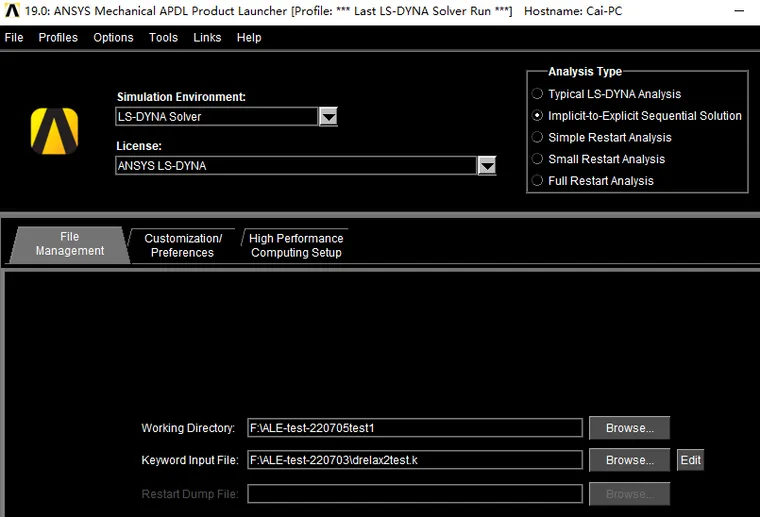
Task: Minimize the Product Launcher window
Action: pos(739,11)
